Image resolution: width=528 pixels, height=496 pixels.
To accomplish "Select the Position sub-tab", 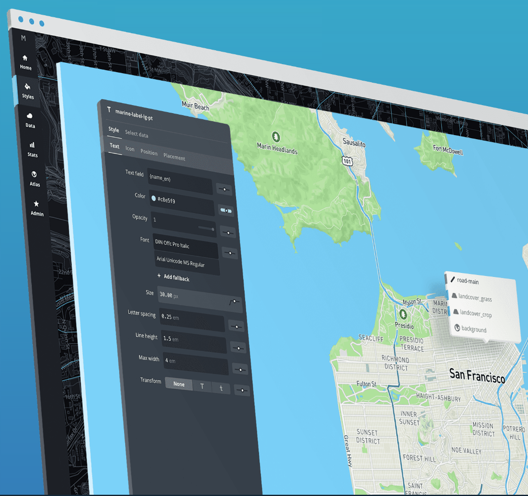I will 149,153.
